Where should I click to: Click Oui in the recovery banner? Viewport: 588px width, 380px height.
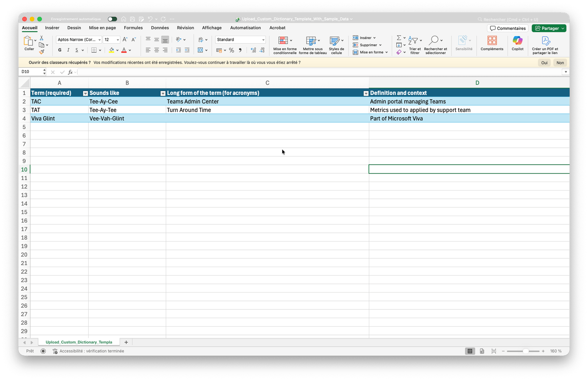(x=544, y=63)
